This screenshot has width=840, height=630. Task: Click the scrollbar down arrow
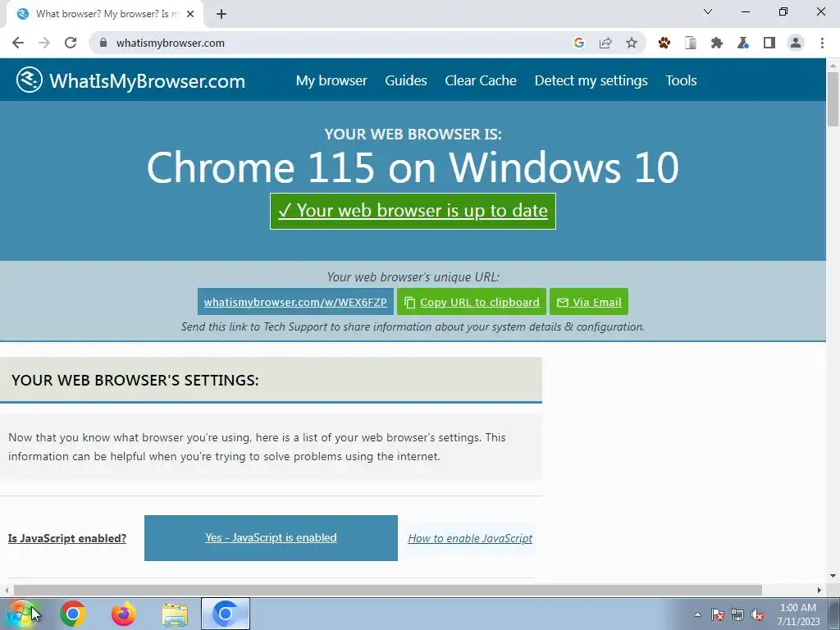point(833,577)
